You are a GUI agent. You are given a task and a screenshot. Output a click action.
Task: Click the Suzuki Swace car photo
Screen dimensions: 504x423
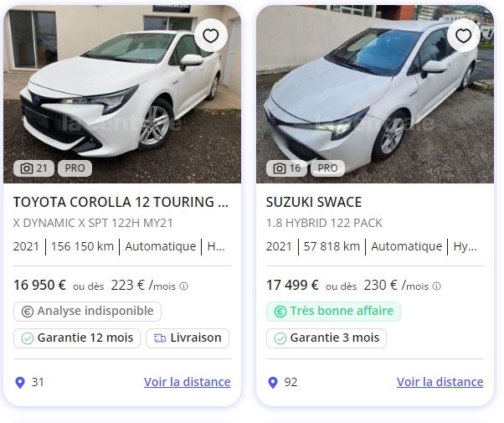374,92
